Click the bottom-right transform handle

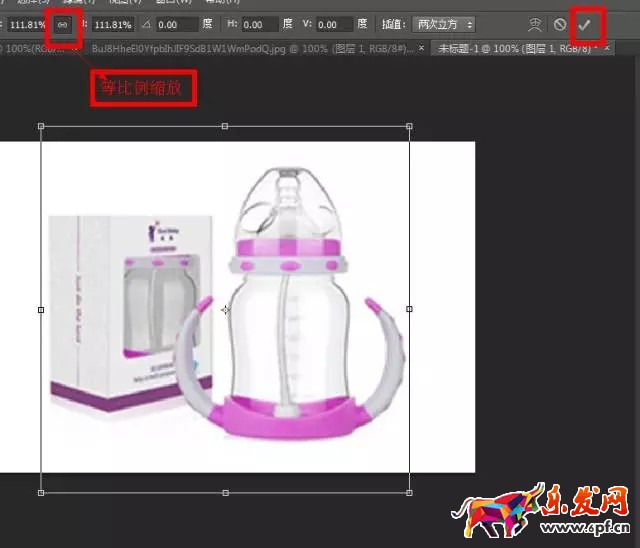(409, 493)
